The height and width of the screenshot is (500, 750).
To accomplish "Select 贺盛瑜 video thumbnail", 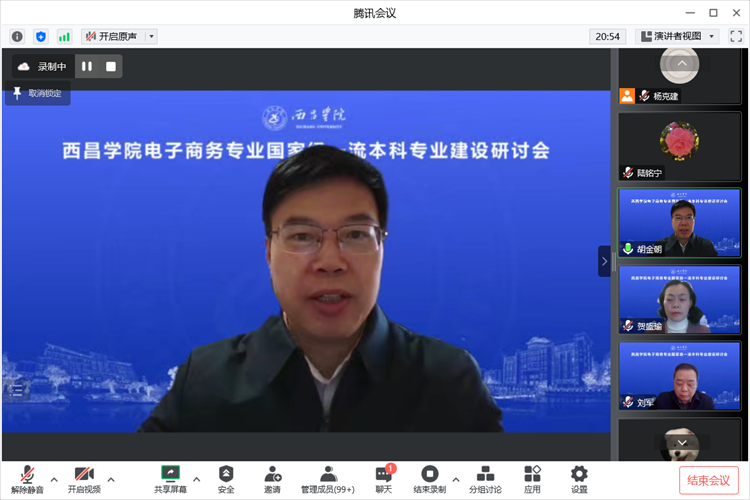I will (x=679, y=300).
